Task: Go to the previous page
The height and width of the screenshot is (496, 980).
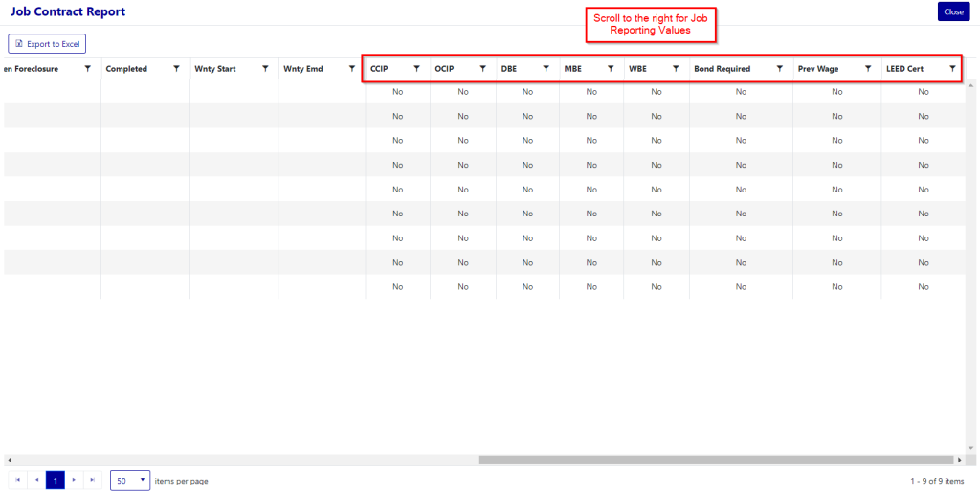Action: pyautogui.click(x=36, y=481)
